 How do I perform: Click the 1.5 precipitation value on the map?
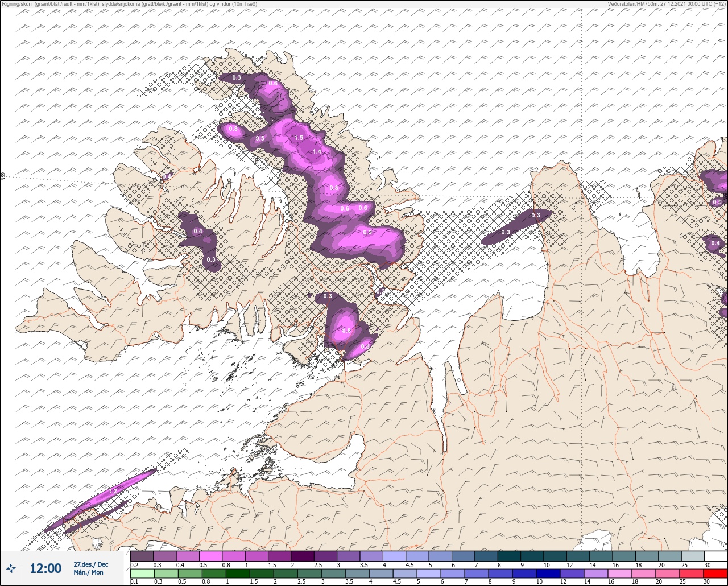point(299,138)
